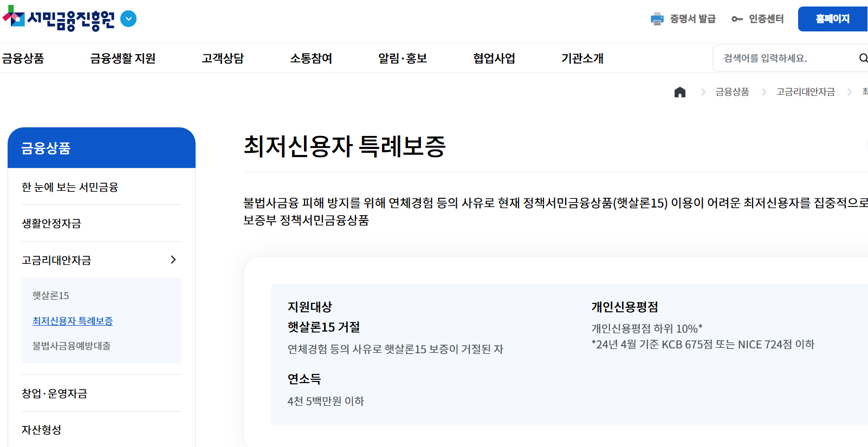This screenshot has width=868, height=447.
Task: Click the 개인신용평점 heading
Action: coord(625,307)
